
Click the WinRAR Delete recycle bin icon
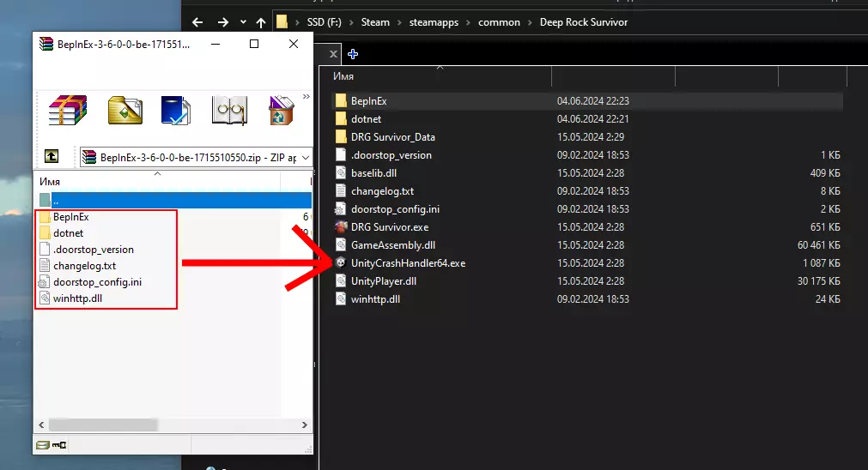(x=282, y=110)
